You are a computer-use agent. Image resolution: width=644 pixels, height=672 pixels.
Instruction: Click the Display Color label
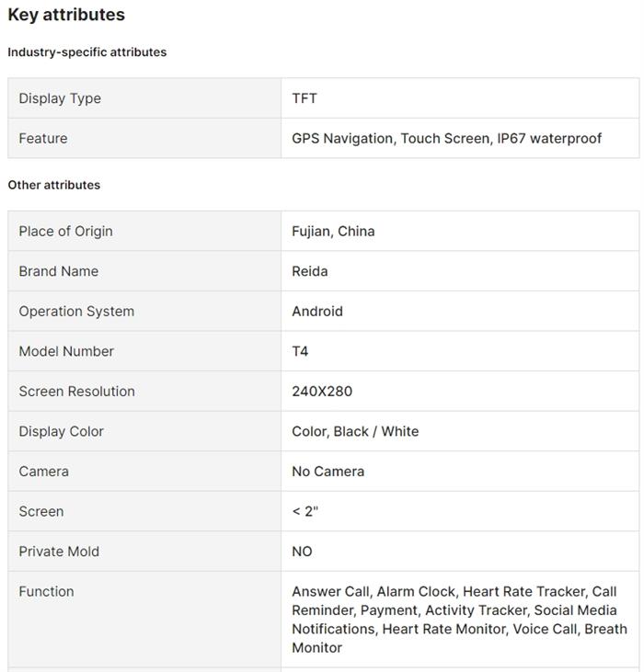tap(61, 431)
